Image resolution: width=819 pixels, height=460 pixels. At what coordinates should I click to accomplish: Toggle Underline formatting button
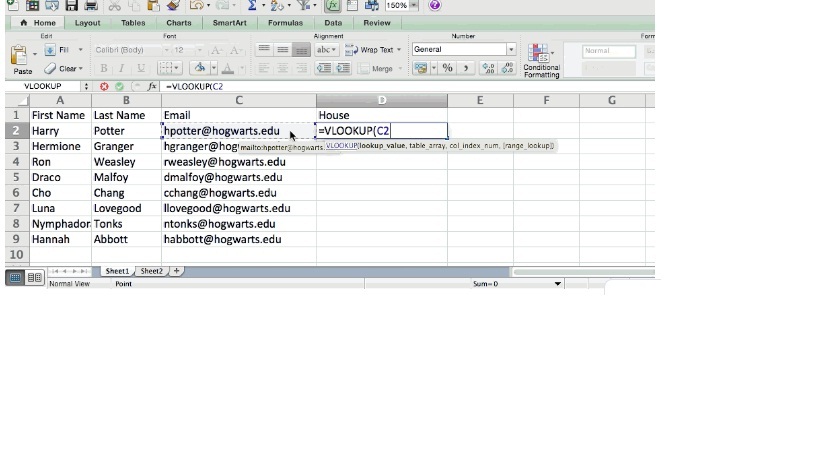(x=141, y=68)
